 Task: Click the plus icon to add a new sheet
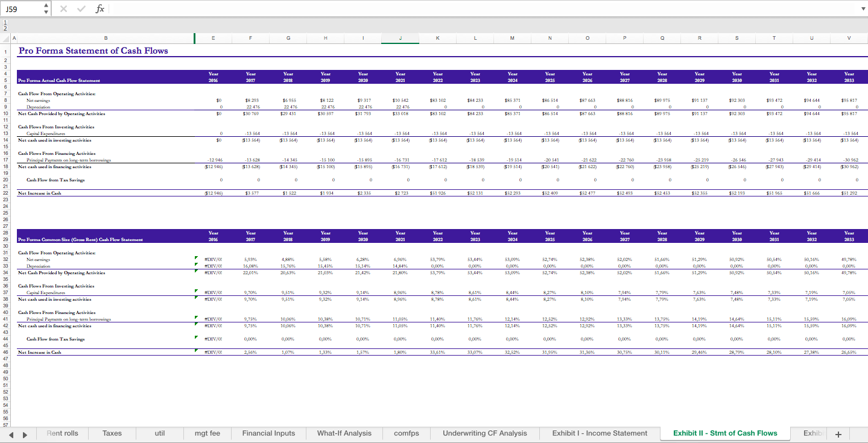coord(838,433)
